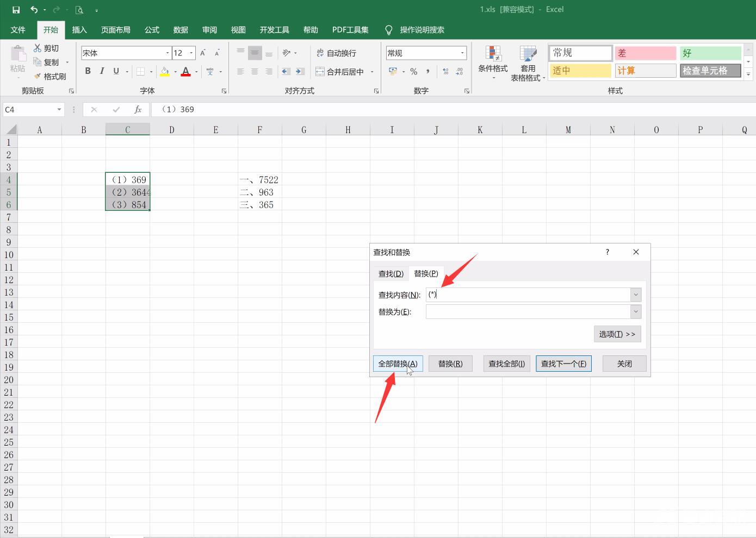Viewport: 756px width, 538px height.
Task: Click the text orientation icon
Action: tap(287, 53)
